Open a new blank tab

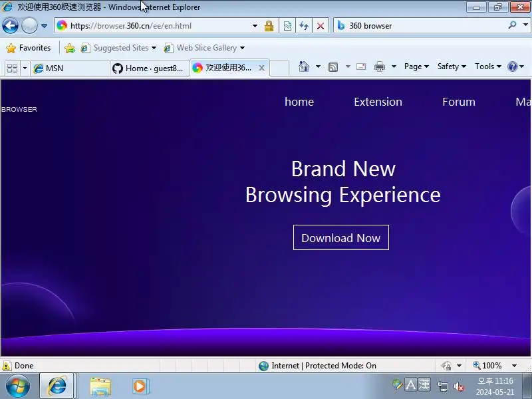(279, 68)
